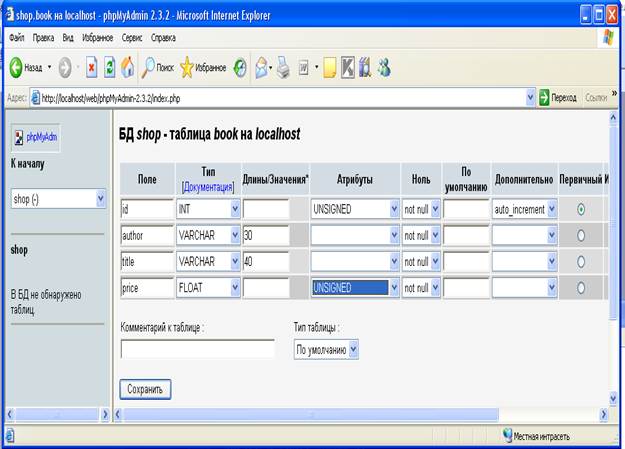Open Поиск search magnifier icon
625x449 pixels.
point(148,67)
